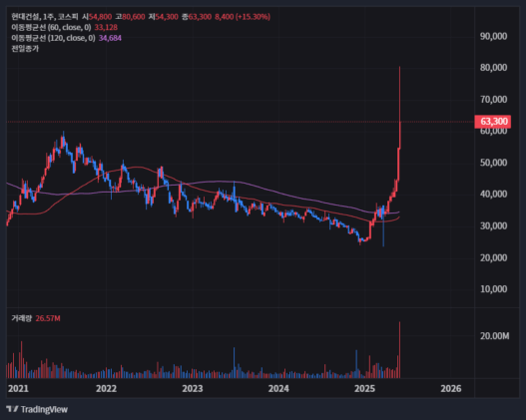The image size is (526, 420).
Task: Click the 거래량 volume legend label
Action: click(22, 318)
